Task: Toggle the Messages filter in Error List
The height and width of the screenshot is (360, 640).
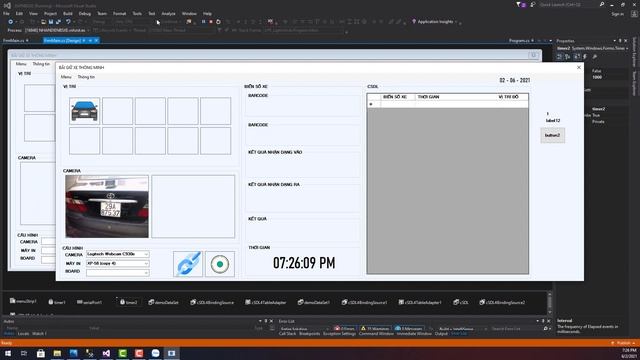Action: 409,329
